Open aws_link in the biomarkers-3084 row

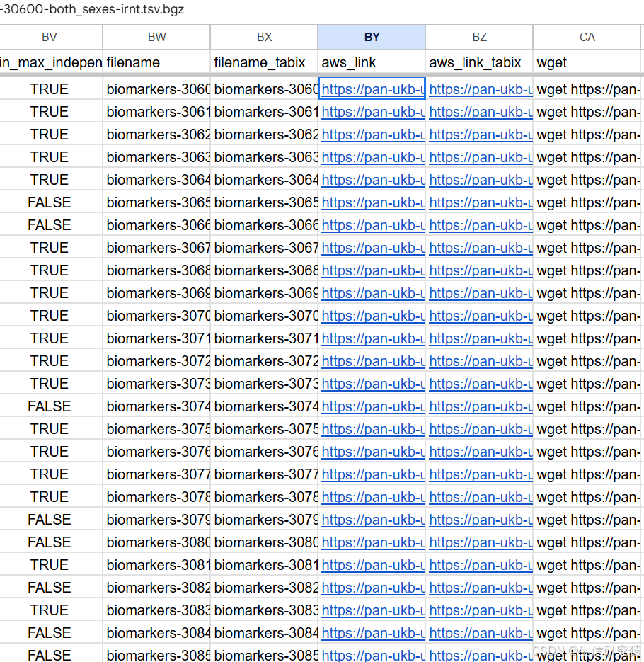coord(373,633)
